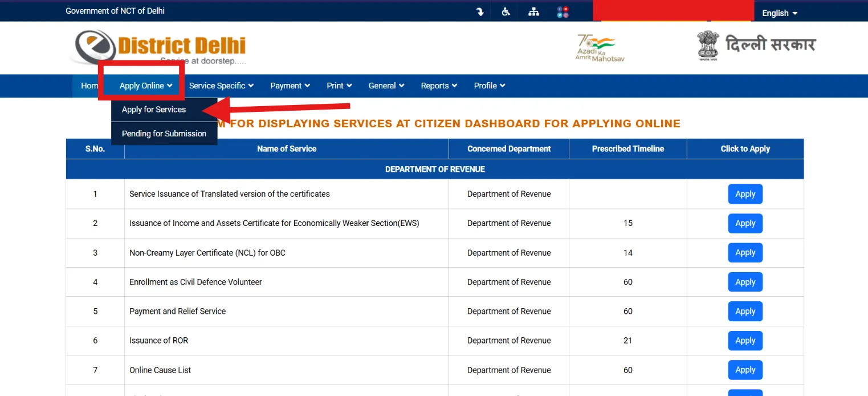
Task: Click 'Issuance of Income and Assets Certificate' text
Action: click(x=274, y=223)
